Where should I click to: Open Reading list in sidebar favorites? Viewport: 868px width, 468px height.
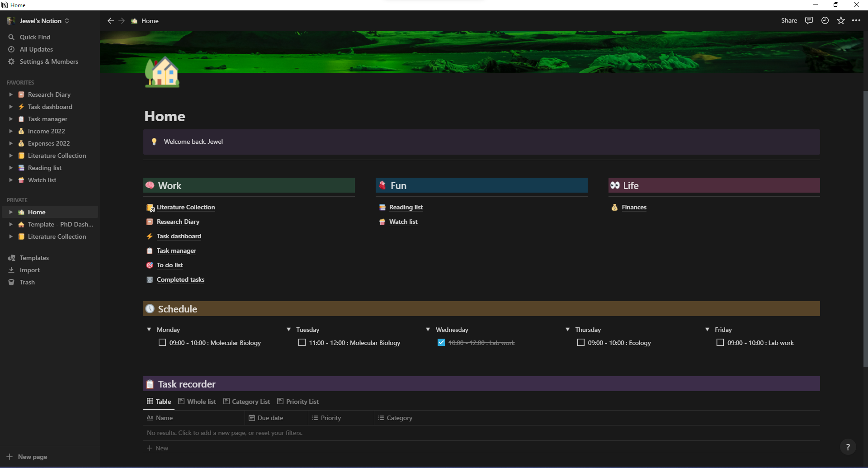coord(44,168)
